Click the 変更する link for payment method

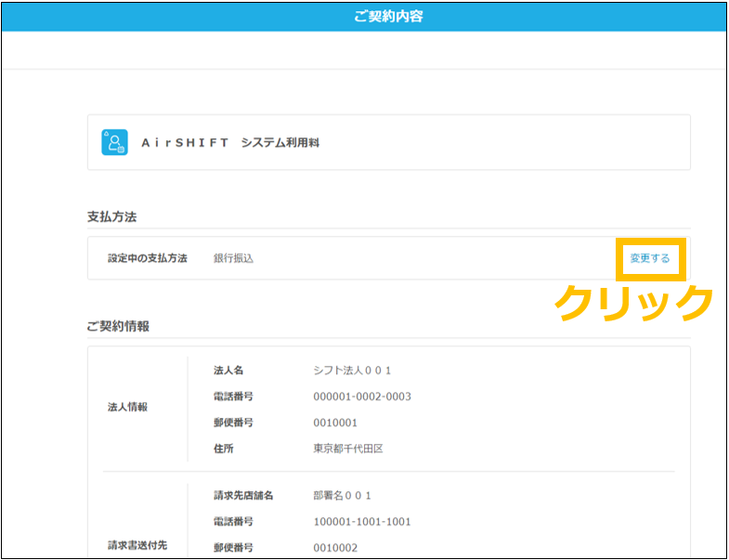point(649,258)
